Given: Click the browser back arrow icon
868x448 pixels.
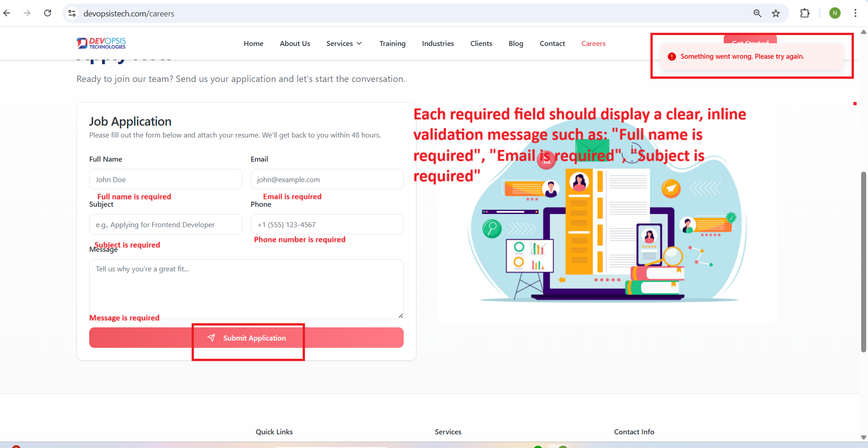Looking at the screenshot, I should tap(7, 13).
